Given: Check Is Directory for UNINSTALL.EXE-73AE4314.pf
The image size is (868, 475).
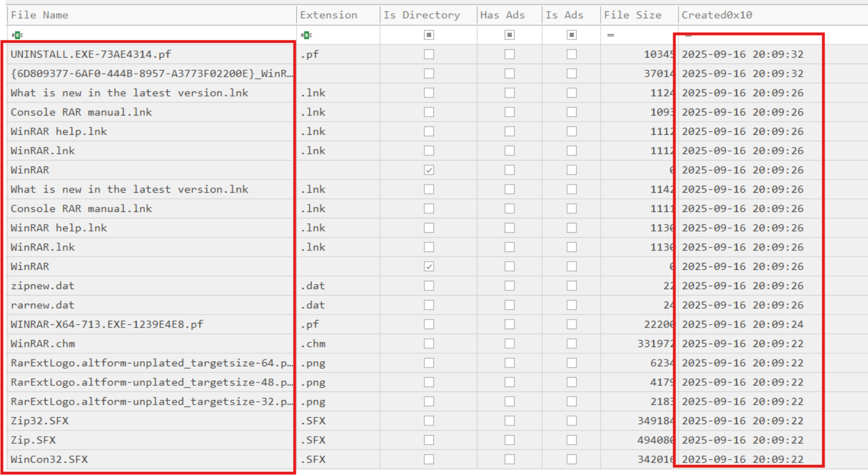Looking at the screenshot, I should [429, 54].
